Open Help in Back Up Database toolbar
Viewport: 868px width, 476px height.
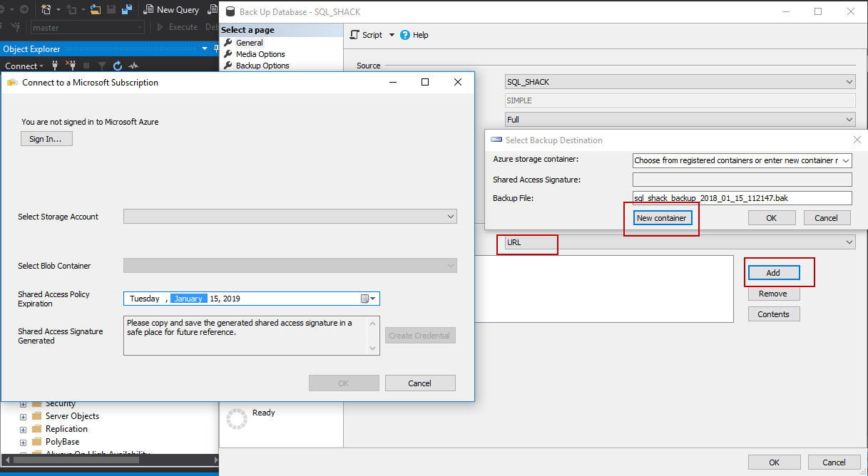414,35
